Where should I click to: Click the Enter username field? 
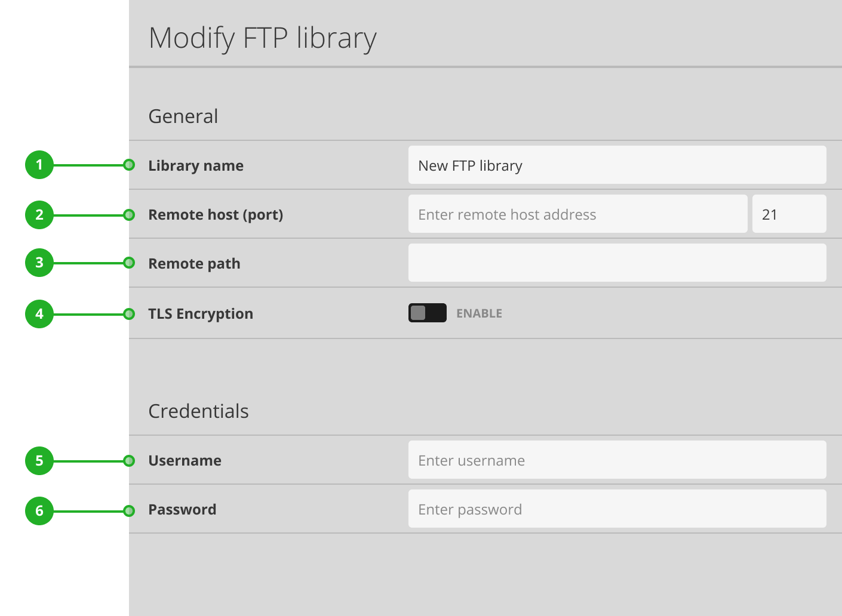[617, 460]
